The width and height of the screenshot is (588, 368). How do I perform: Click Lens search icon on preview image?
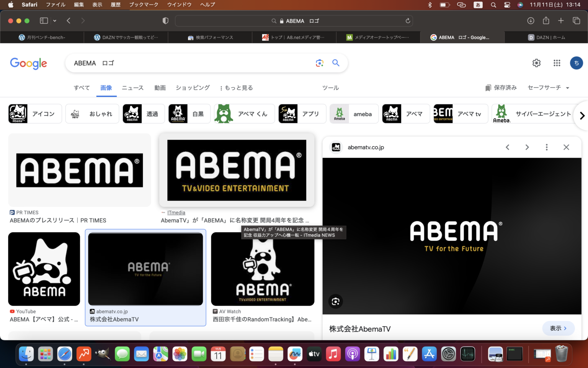[336, 301]
